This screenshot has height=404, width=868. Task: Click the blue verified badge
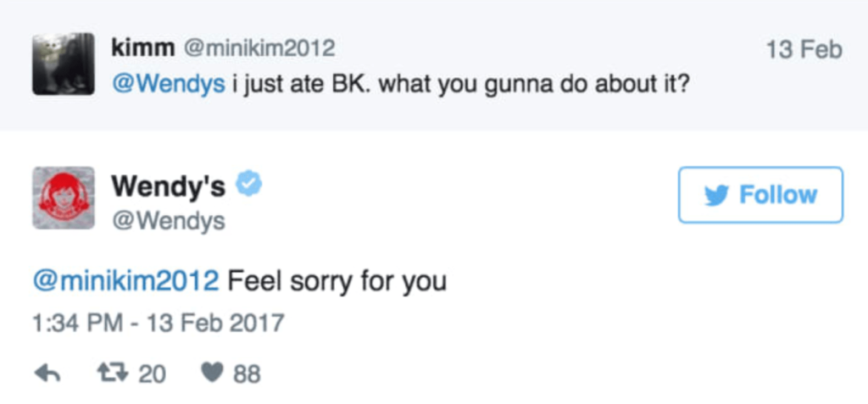coord(248,184)
